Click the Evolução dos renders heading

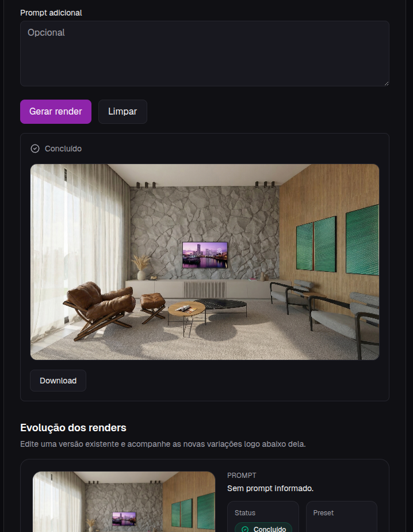(x=73, y=427)
